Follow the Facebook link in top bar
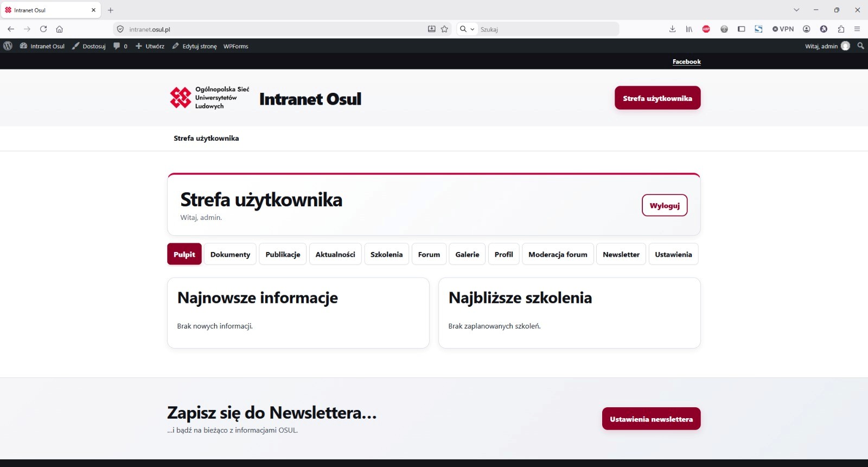This screenshot has height=467, width=868. point(686,62)
